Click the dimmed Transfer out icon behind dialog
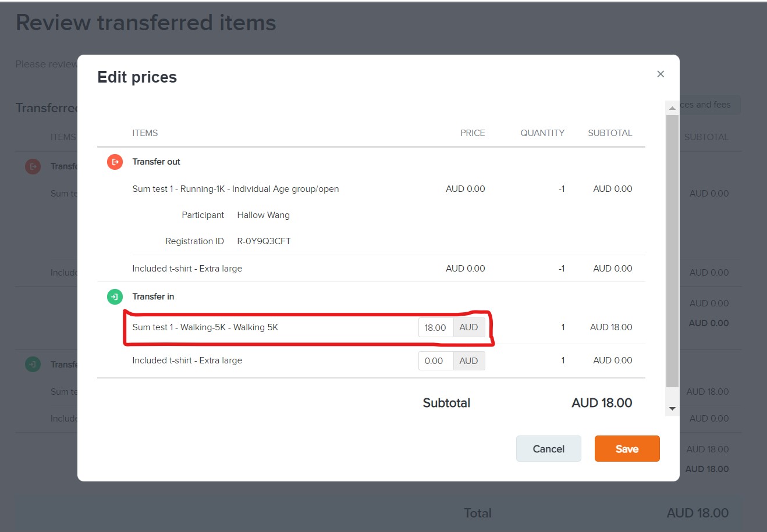Viewport: 767px width, 532px height. point(33,166)
